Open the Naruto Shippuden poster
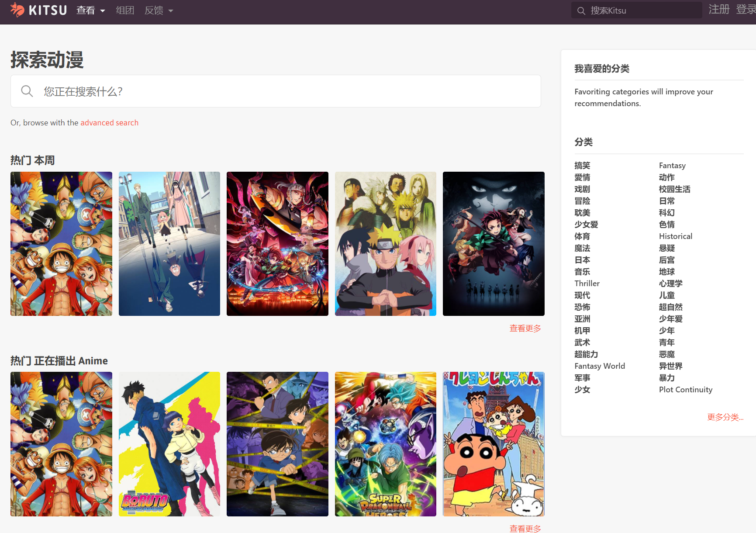Screen dimensions: 756x533 [x=386, y=244]
